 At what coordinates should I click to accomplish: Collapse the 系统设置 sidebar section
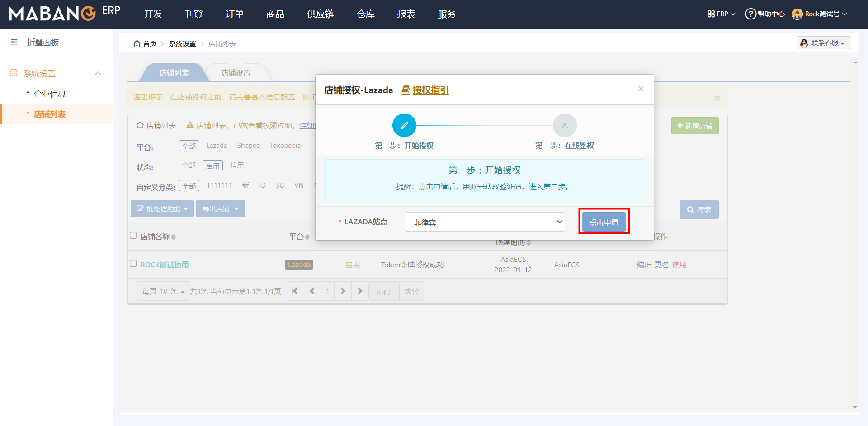tap(98, 73)
